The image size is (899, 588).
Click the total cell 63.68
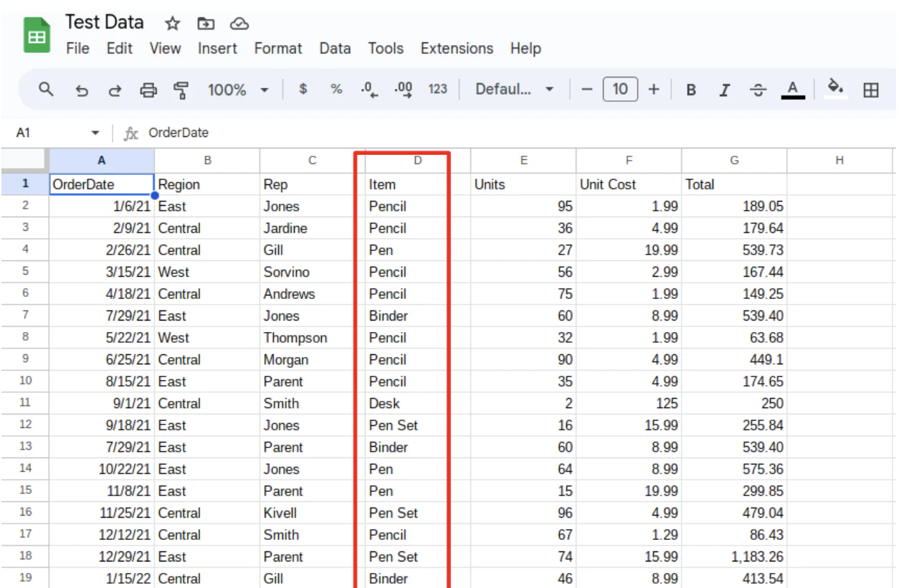pos(734,338)
